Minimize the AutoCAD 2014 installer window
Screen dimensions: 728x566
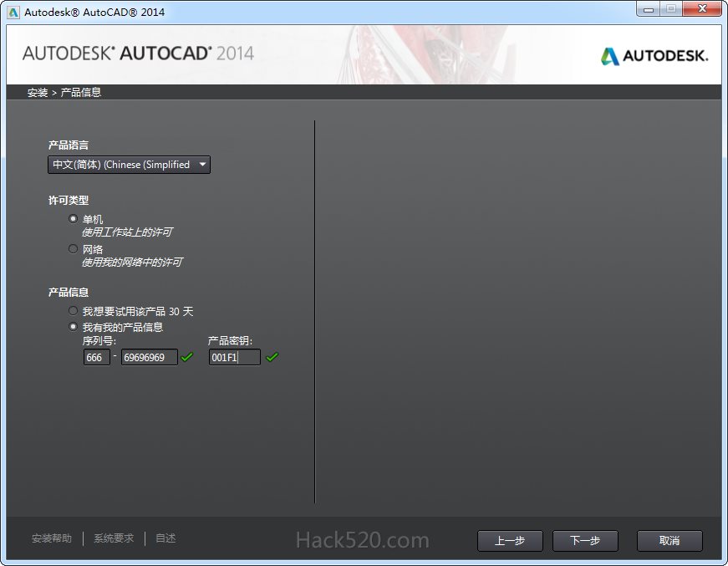click(x=648, y=9)
